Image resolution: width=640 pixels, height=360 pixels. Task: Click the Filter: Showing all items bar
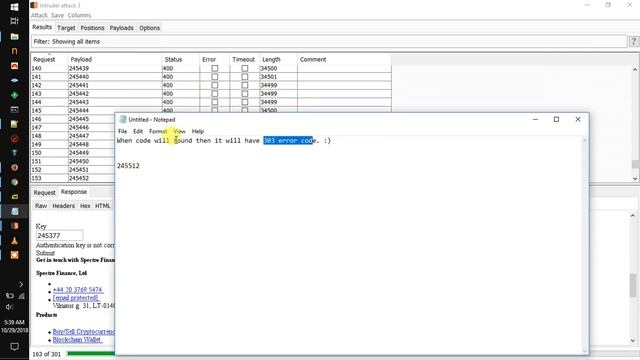coord(329,41)
